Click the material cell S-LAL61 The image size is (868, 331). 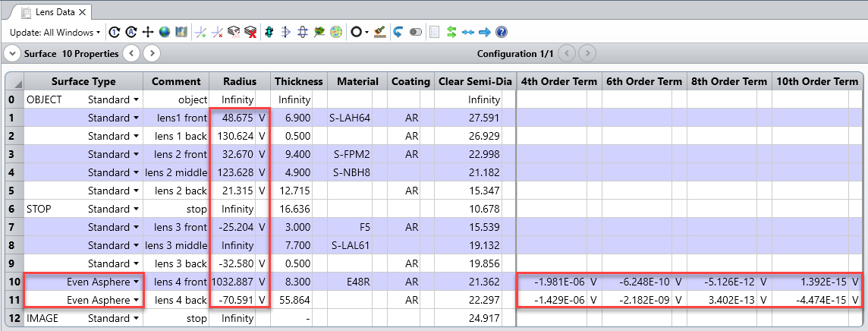click(350, 246)
